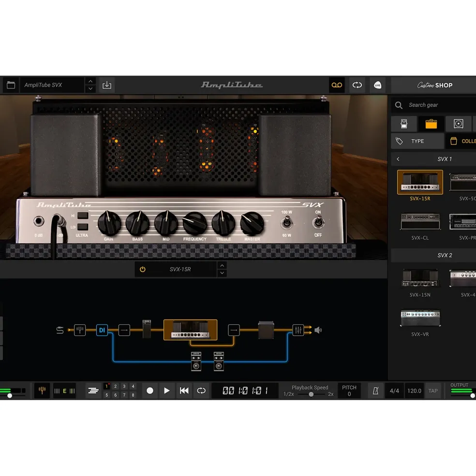Click the save preset download icon

[107, 85]
